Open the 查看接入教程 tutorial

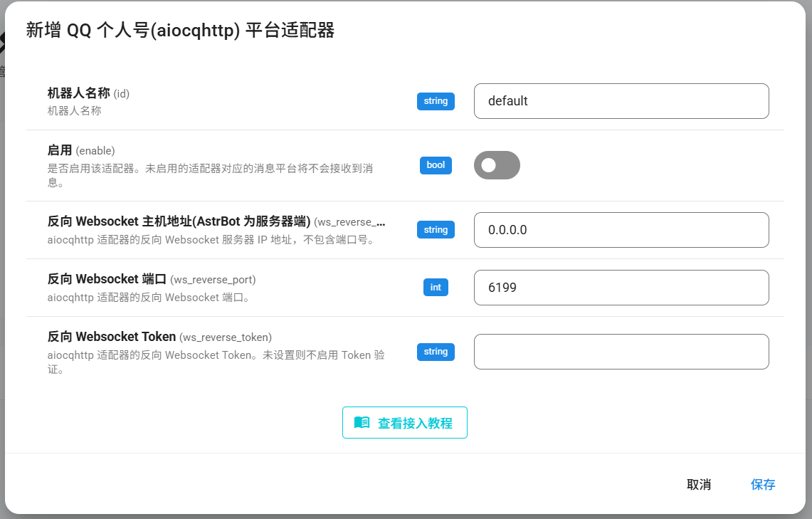pos(404,421)
